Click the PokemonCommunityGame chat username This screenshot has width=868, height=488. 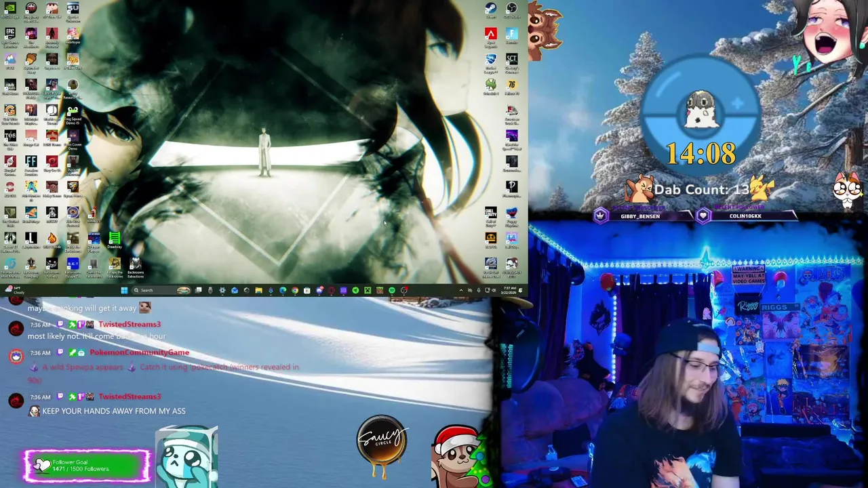139,352
